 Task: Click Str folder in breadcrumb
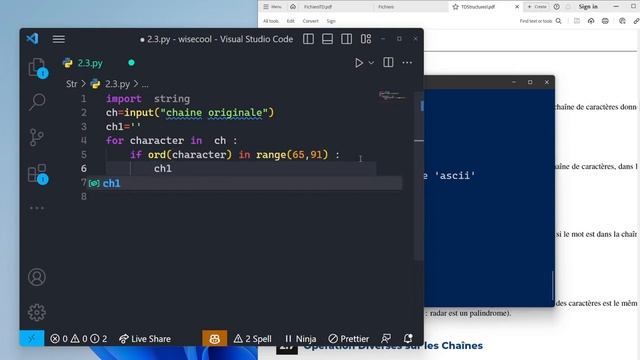click(71, 84)
